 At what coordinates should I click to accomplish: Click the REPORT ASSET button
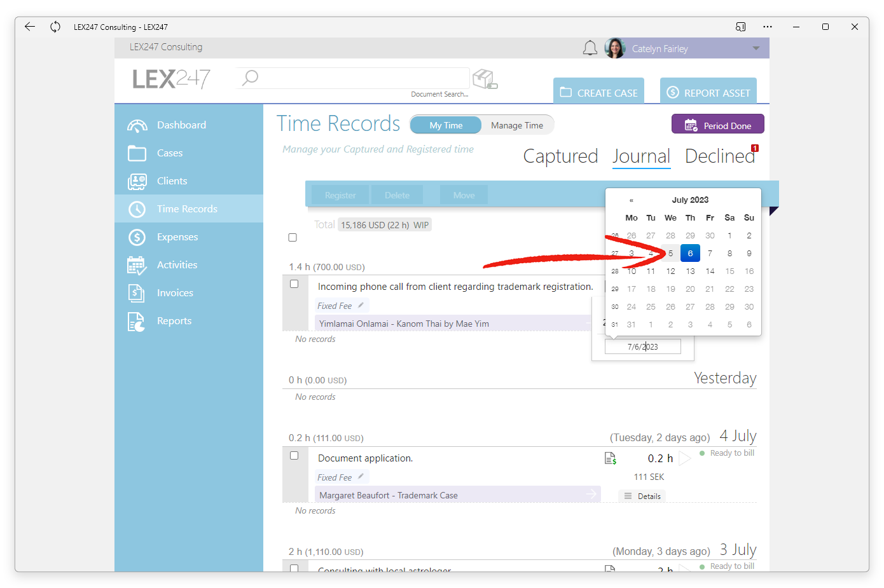(708, 91)
